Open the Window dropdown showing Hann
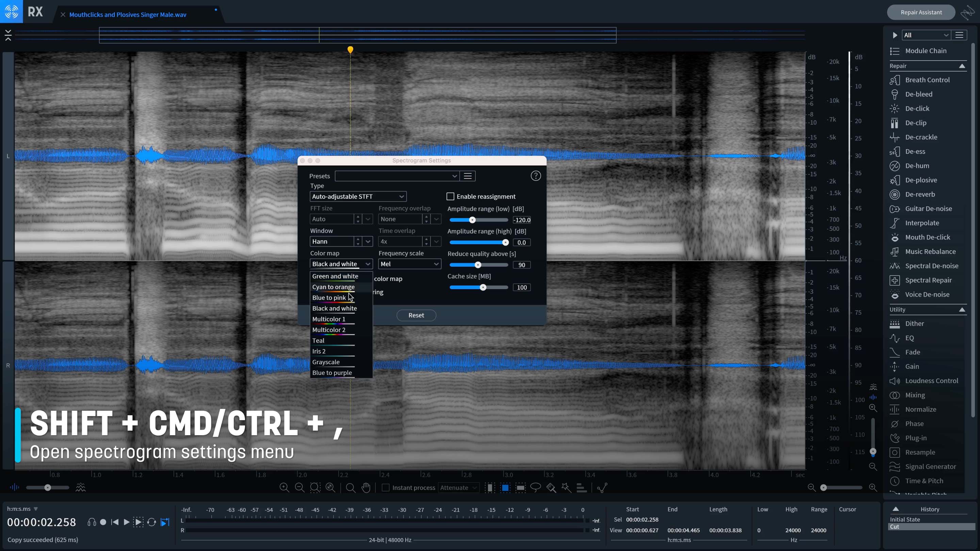Image resolution: width=980 pixels, height=551 pixels. [x=367, y=241]
